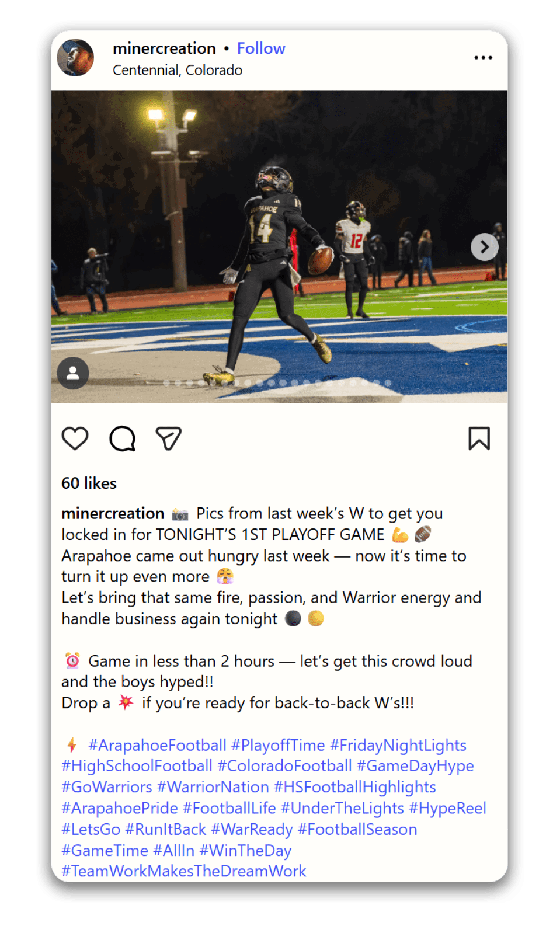Like the post with the heart icon

pyautogui.click(x=75, y=438)
